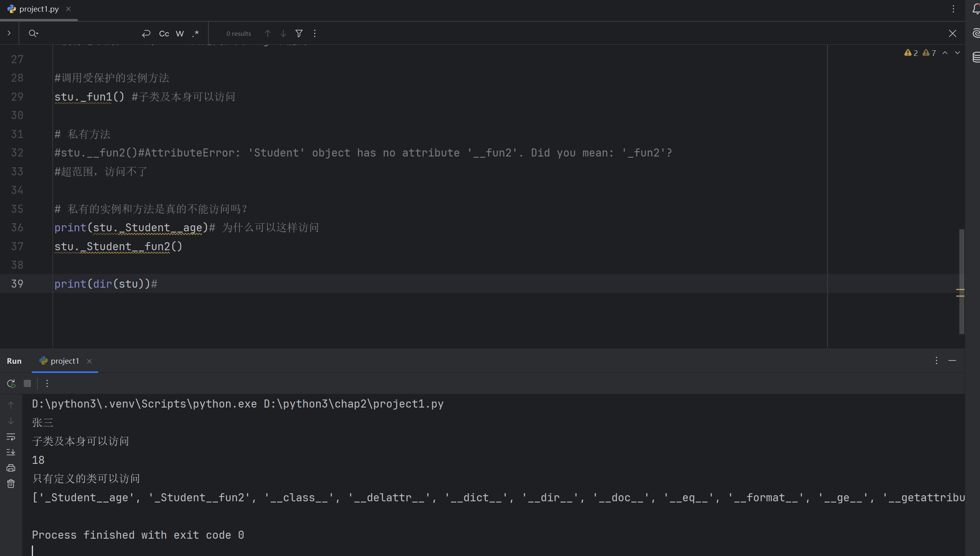Open the search filter funnel icon
The height and width of the screenshot is (556, 980).
(x=299, y=33)
